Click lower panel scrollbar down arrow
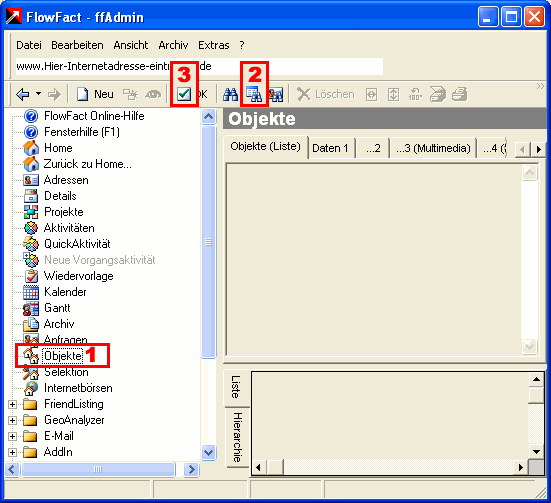The height and width of the screenshot is (503, 551). (536, 452)
